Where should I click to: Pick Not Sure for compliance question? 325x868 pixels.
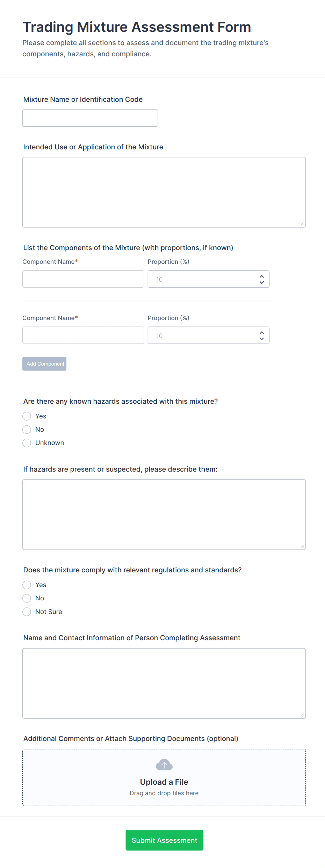coord(27,612)
